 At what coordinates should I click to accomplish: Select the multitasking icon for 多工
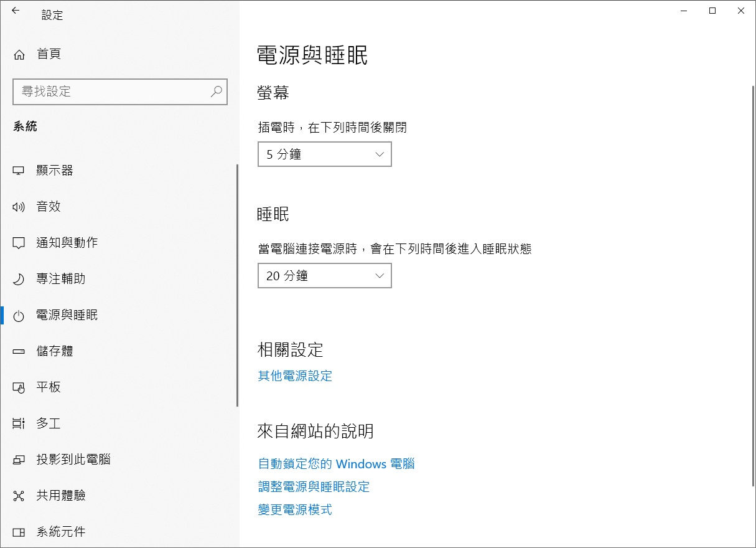(19, 423)
